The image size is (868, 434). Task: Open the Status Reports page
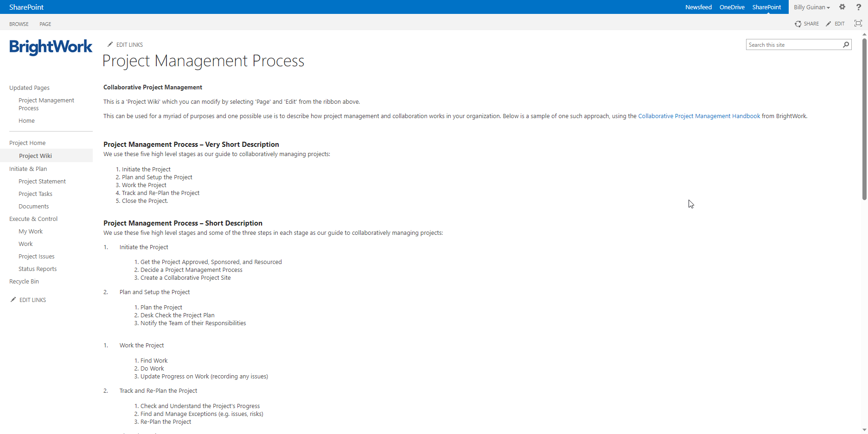tap(38, 269)
